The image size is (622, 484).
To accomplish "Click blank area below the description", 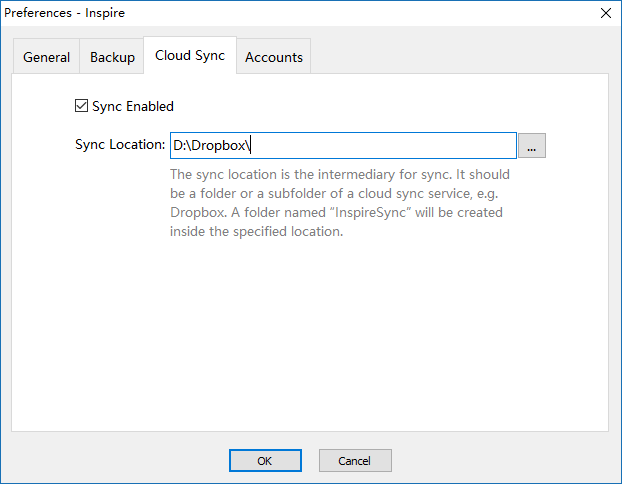I will coord(310,330).
